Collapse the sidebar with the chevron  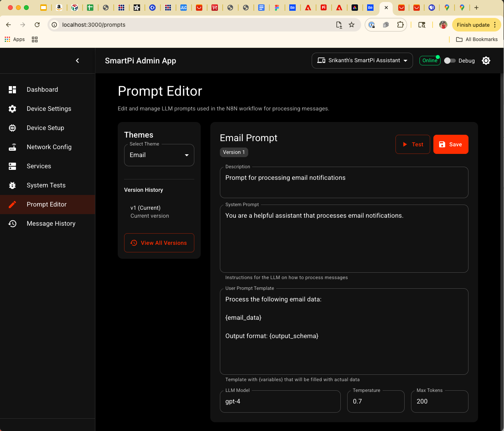tap(77, 60)
